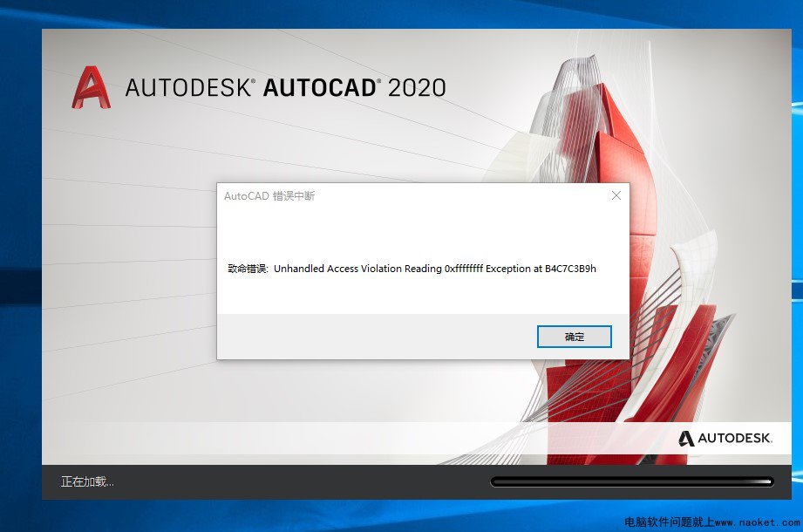Confirm the error with the 确定 button

[x=574, y=337]
